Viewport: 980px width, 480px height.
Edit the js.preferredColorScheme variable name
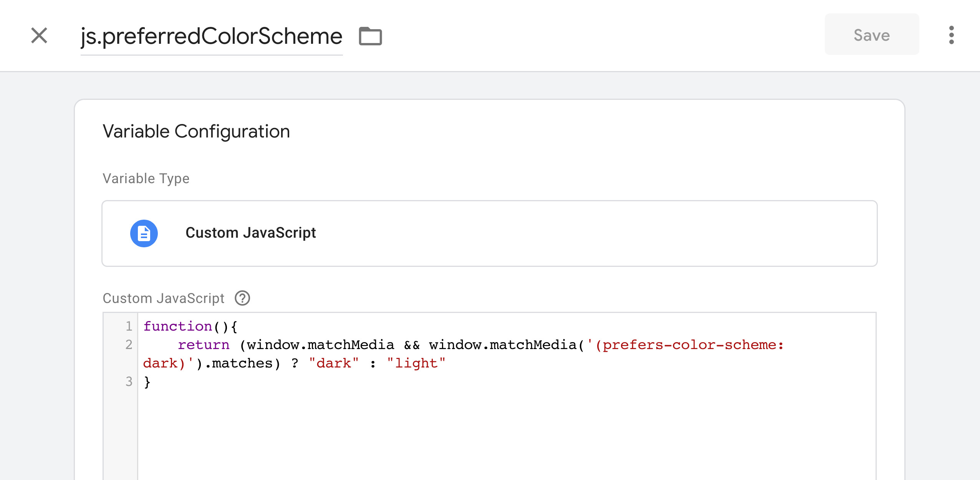[211, 36]
